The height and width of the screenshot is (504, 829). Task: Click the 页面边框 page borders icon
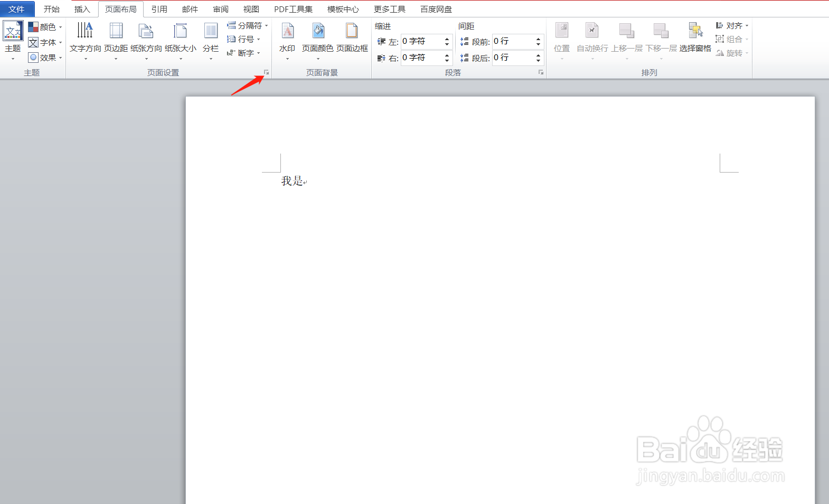pos(352,31)
